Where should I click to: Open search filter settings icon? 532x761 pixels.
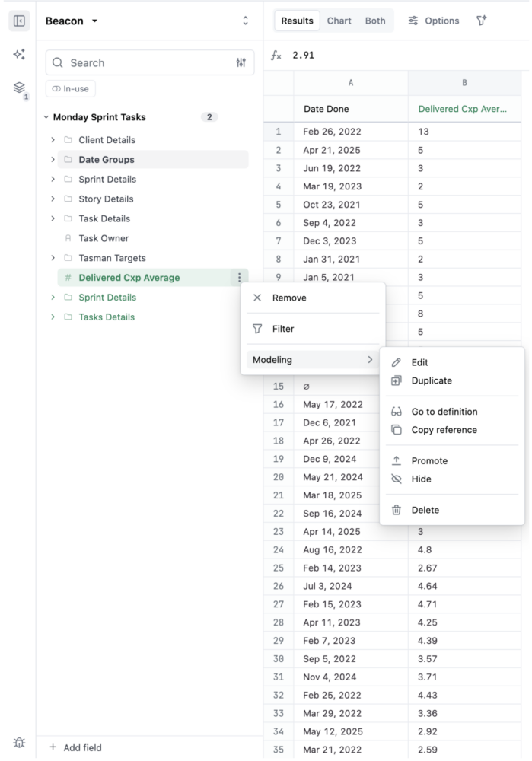point(241,62)
